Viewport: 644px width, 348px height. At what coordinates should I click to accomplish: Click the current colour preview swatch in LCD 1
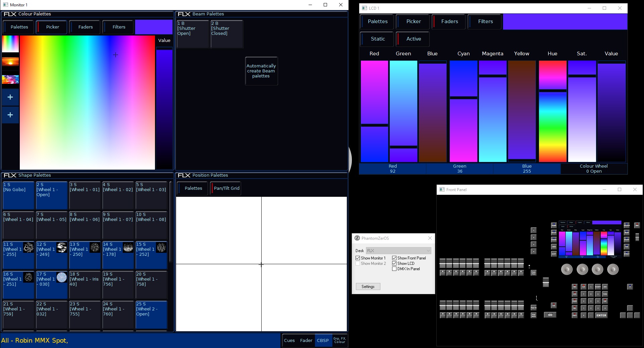coord(565,21)
